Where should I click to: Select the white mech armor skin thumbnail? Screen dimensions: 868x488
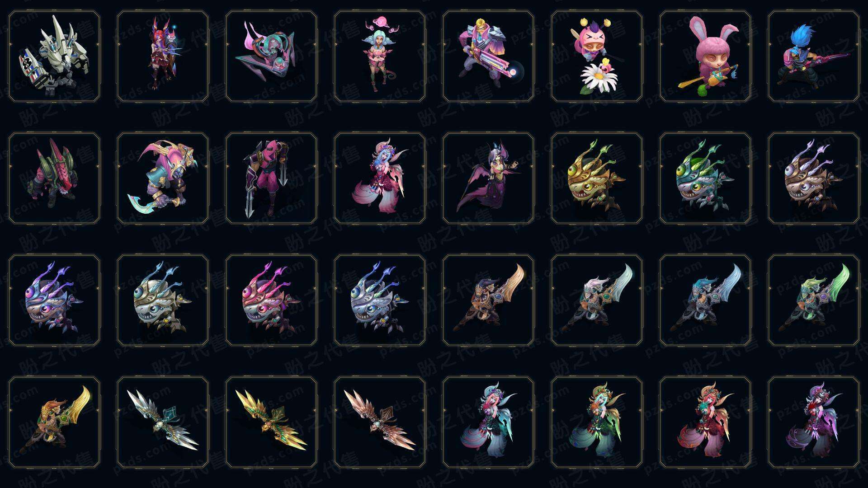point(54,56)
